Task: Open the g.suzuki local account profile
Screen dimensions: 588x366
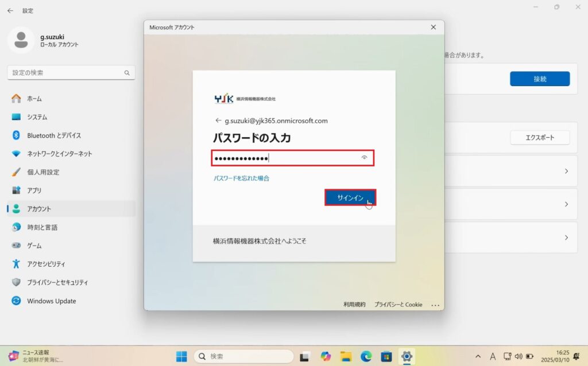Action: (x=43, y=40)
